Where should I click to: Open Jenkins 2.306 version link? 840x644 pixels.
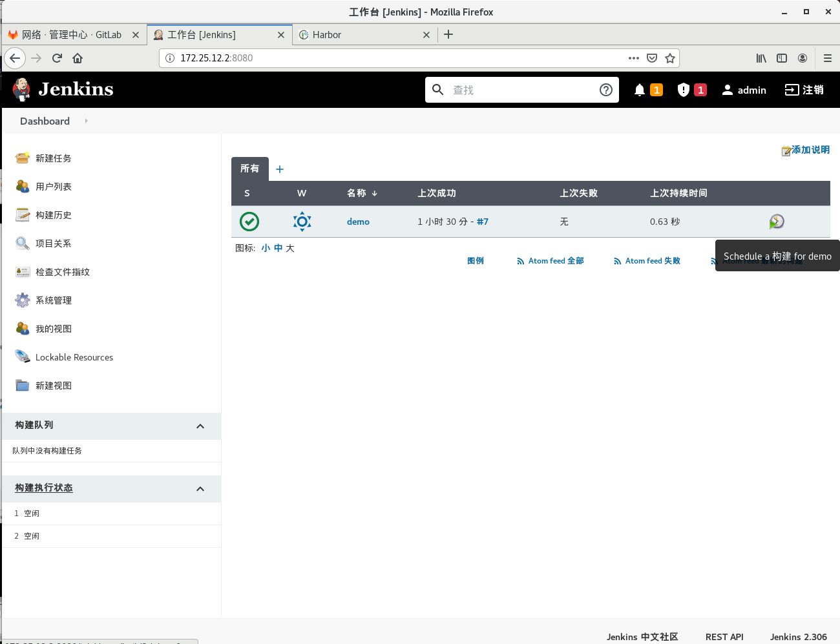tap(799, 637)
